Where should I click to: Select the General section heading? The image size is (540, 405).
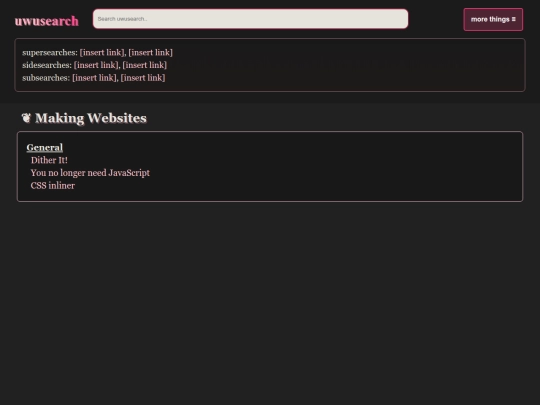tap(45, 147)
